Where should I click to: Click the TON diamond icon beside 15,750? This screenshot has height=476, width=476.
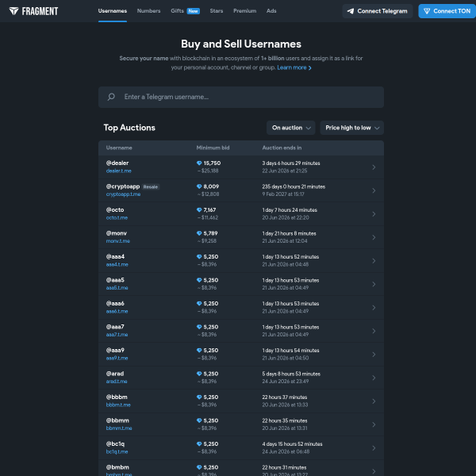click(x=199, y=163)
